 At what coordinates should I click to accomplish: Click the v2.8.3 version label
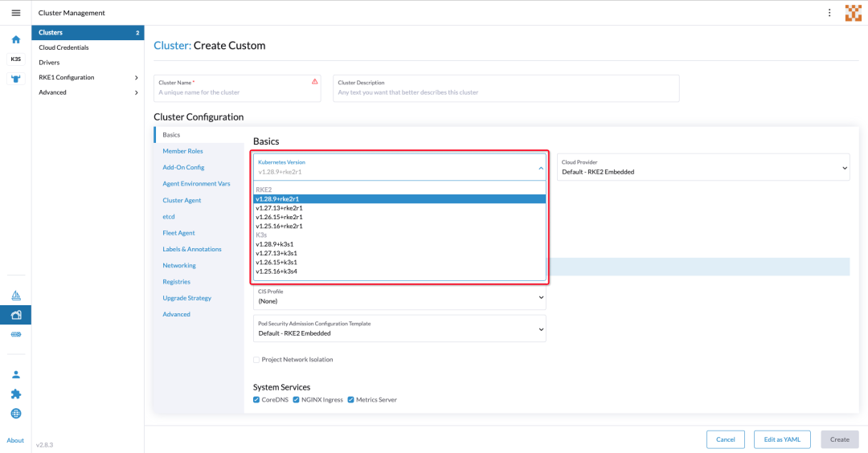[x=45, y=445]
